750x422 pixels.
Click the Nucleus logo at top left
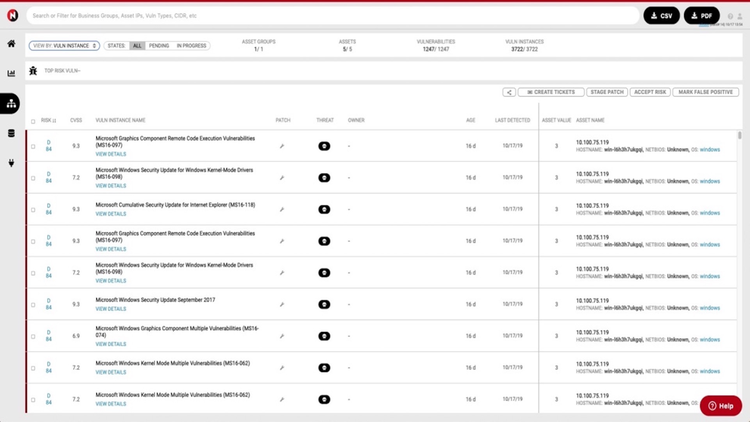click(x=12, y=15)
